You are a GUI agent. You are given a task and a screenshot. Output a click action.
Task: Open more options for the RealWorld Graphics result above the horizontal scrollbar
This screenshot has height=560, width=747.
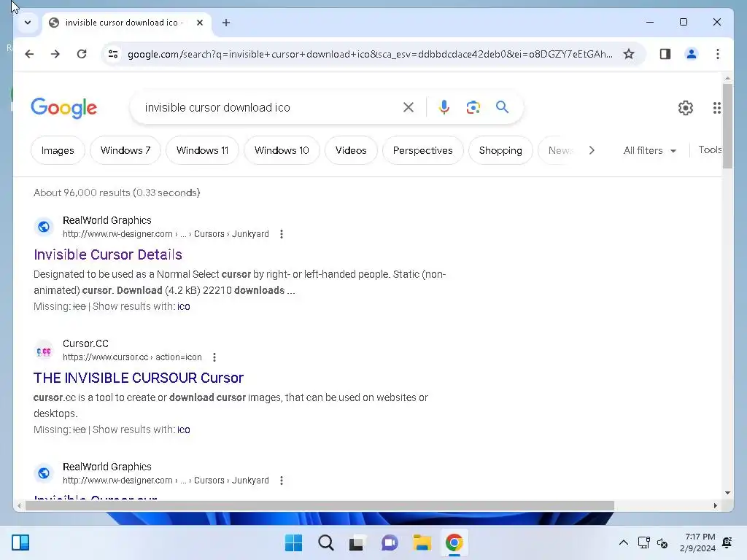point(282,481)
